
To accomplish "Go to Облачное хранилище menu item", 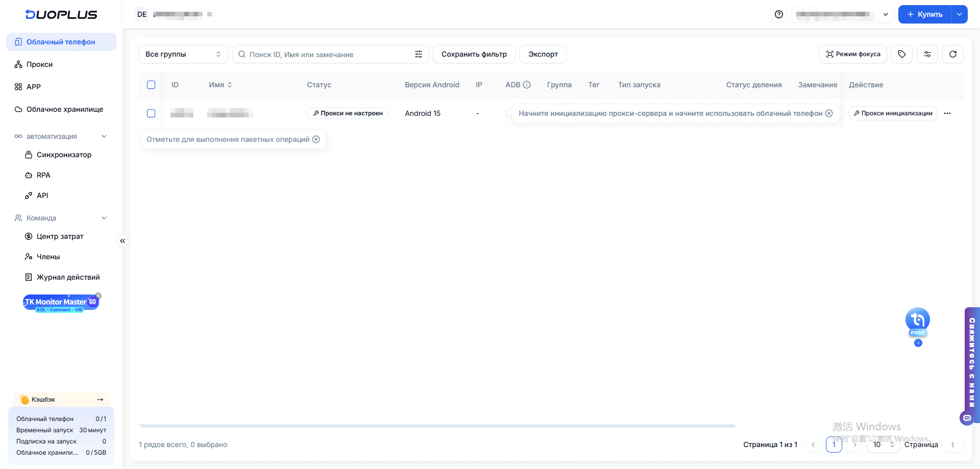I will tap(64, 109).
